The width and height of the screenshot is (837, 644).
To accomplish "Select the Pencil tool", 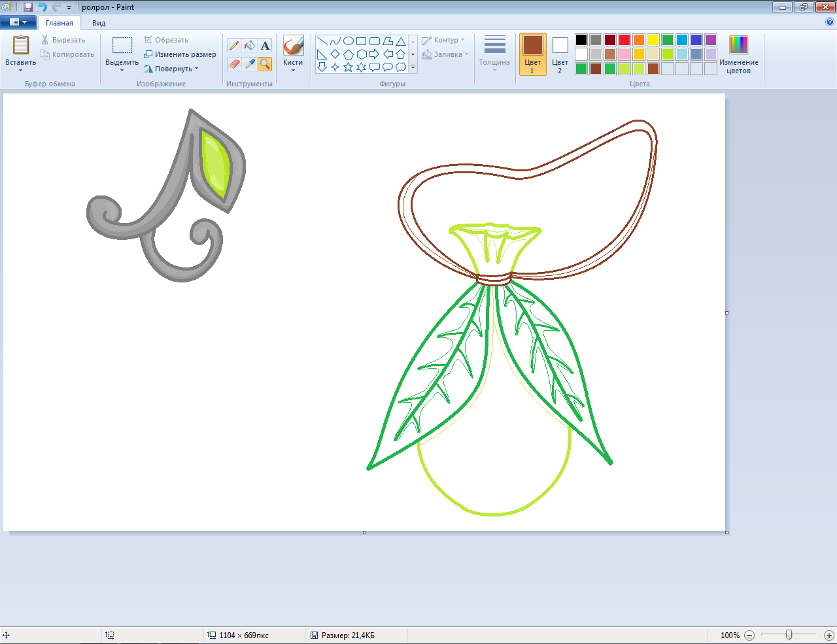I will (x=234, y=45).
